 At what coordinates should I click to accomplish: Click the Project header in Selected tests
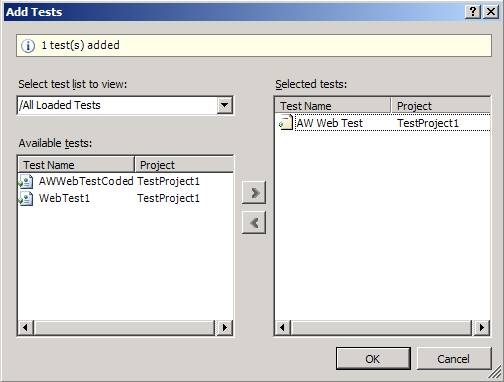click(441, 106)
